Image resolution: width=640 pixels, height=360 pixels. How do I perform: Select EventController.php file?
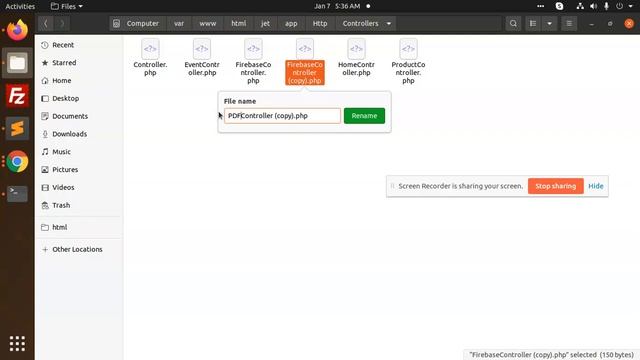click(x=202, y=57)
